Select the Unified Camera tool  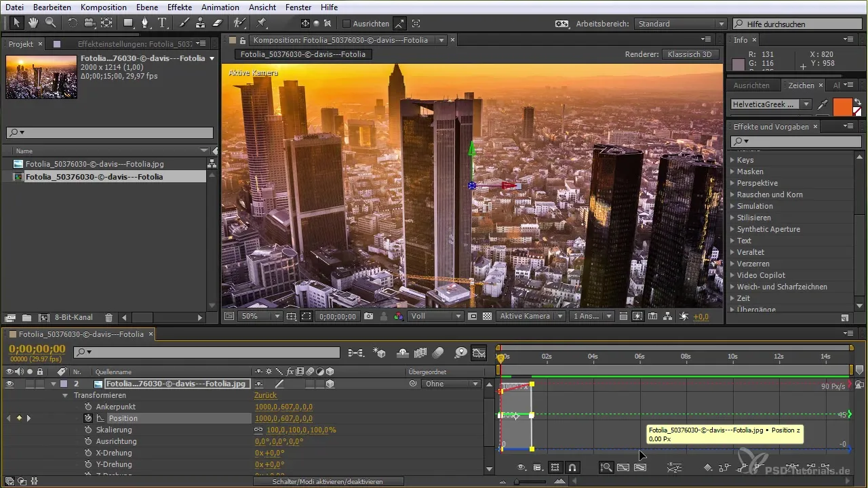[90, 23]
